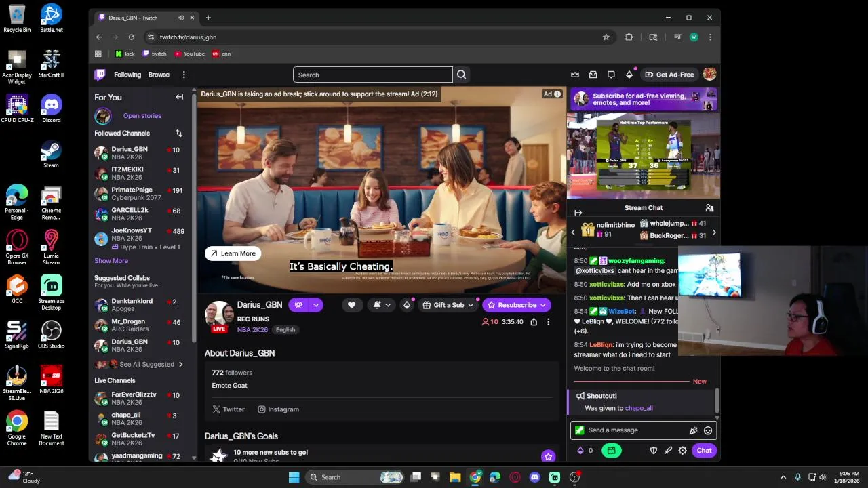Open the YouTube bookmark

[x=189, y=54]
